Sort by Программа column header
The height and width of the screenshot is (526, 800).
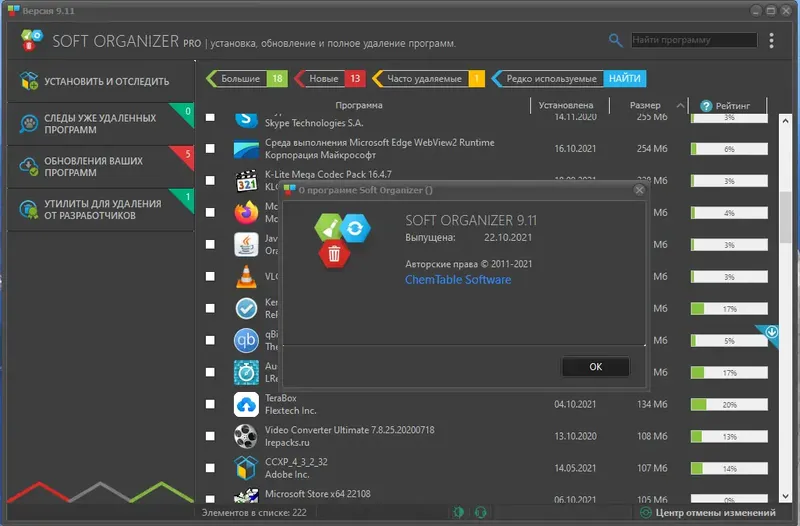[x=359, y=105]
